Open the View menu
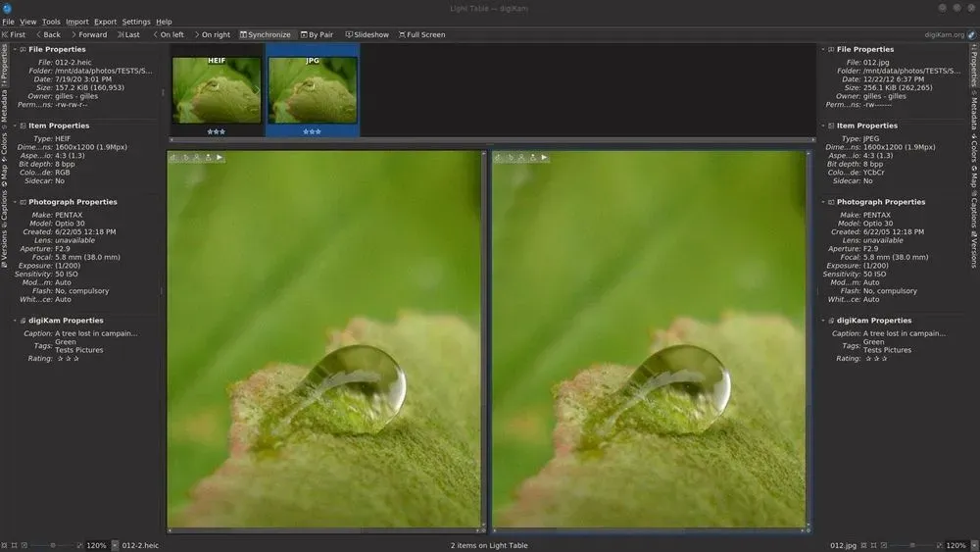980x552 pixels. click(x=28, y=22)
